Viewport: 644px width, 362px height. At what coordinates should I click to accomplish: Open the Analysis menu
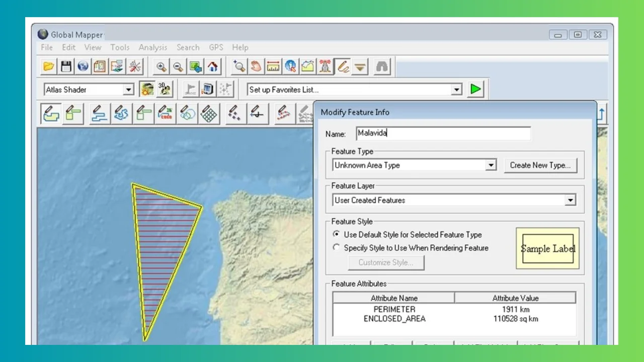(153, 47)
